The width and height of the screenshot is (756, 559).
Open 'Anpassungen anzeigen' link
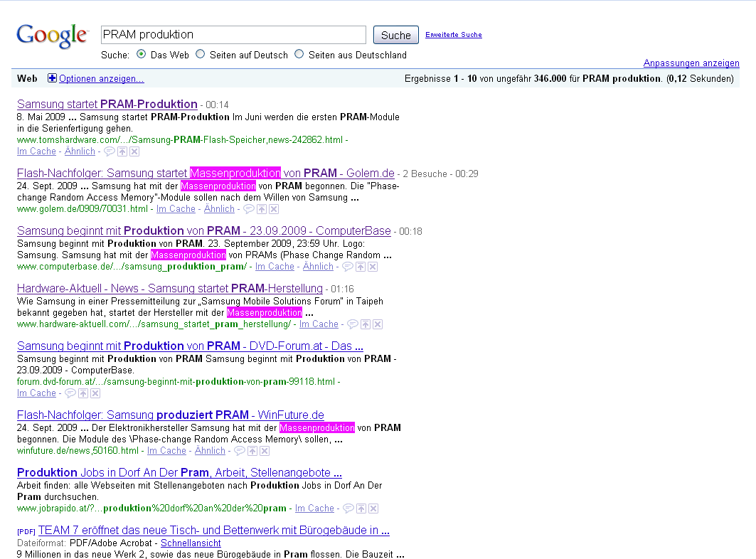click(x=691, y=63)
